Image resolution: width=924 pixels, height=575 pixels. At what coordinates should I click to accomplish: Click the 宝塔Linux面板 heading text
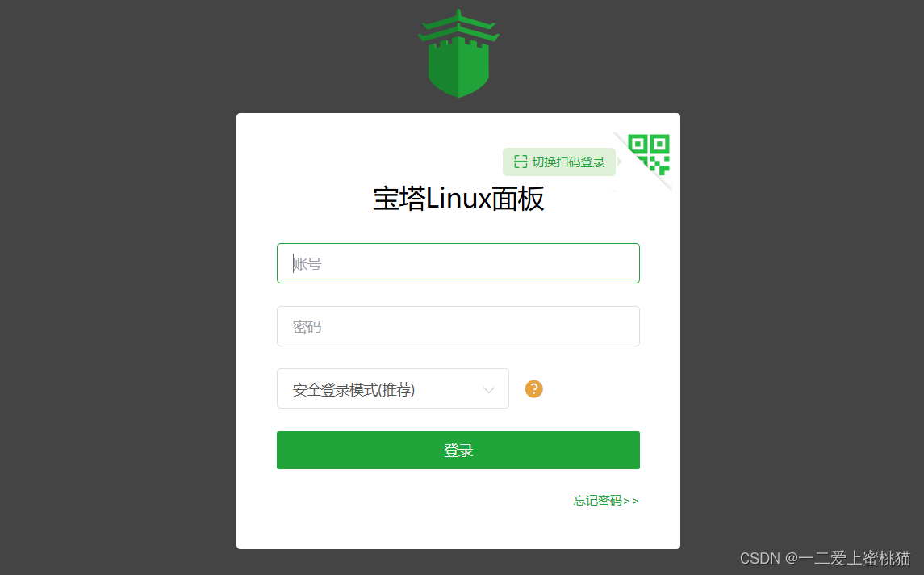pyautogui.click(x=458, y=199)
